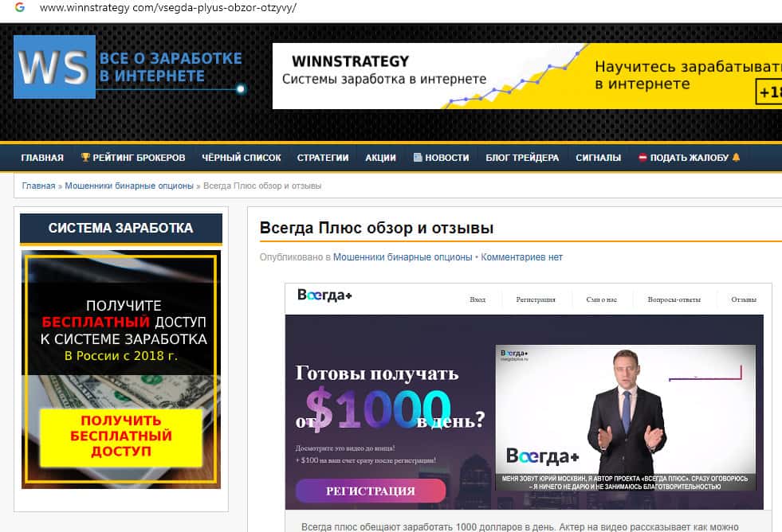Image resolution: width=782 pixels, height=532 pixels.
Task: Click the video thumbnail with the man in suit
Action: [626, 417]
